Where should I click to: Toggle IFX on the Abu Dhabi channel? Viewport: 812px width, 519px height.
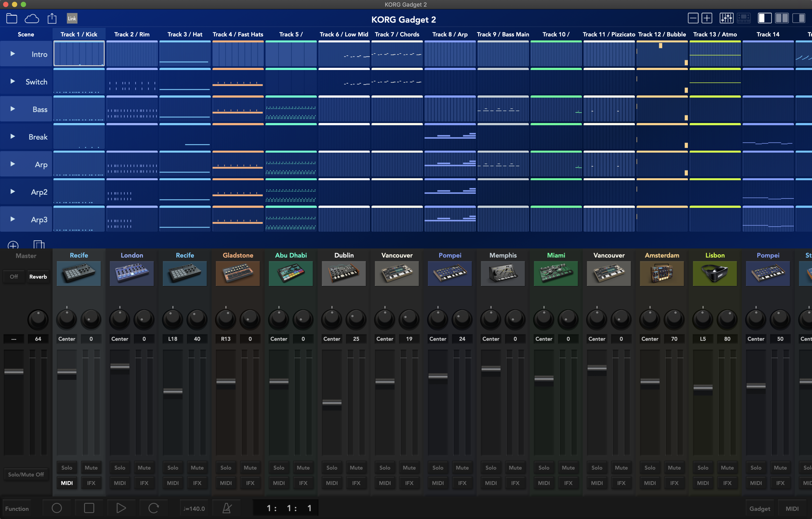pos(303,483)
